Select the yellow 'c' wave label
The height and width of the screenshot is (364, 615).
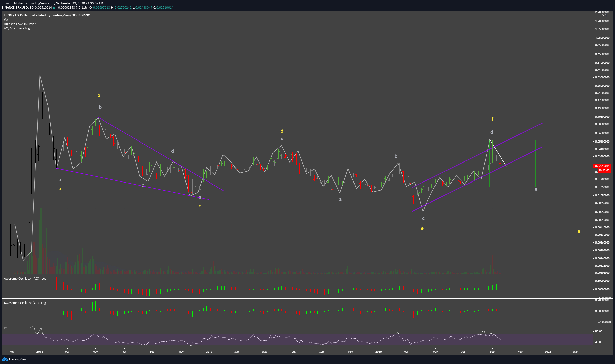click(200, 206)
